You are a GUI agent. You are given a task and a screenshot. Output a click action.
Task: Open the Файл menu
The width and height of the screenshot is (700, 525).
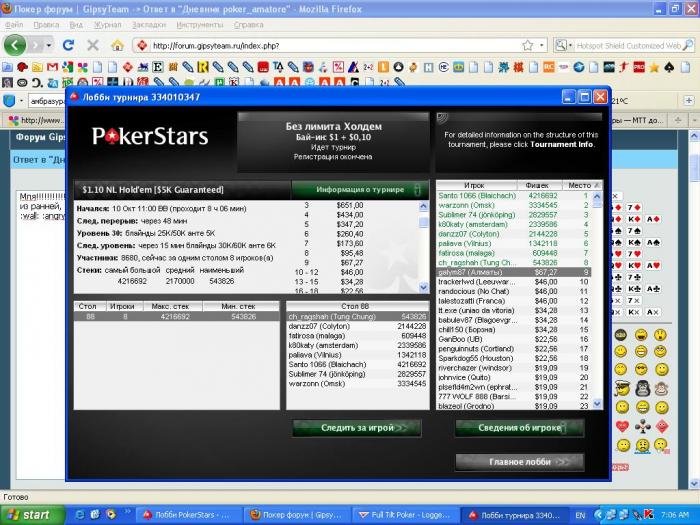(x=14, y=25)
